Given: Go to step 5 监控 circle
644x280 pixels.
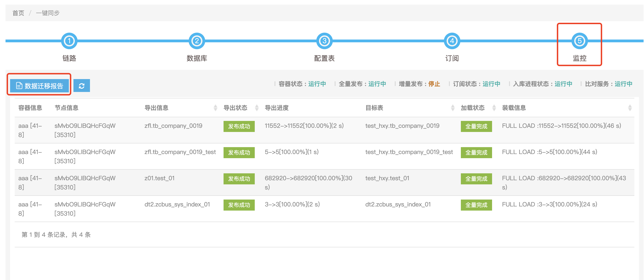Looking at the screenshot, I should [x=579, y=41].
